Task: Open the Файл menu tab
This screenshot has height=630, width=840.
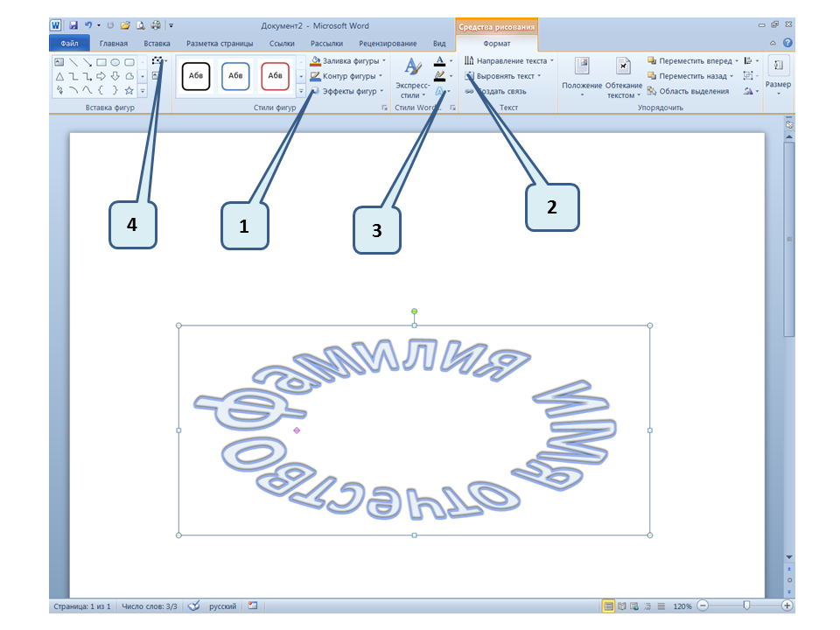Action: (x=70, y=43)
